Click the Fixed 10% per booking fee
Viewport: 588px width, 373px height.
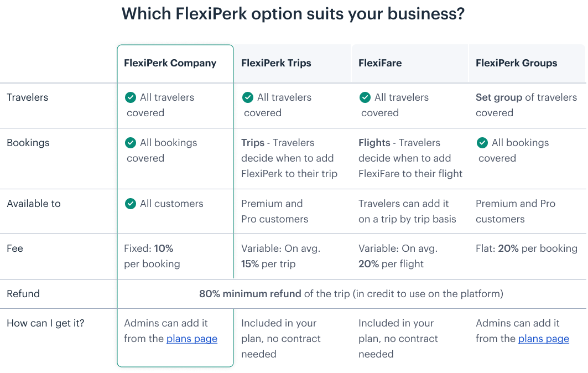point(152,256)
